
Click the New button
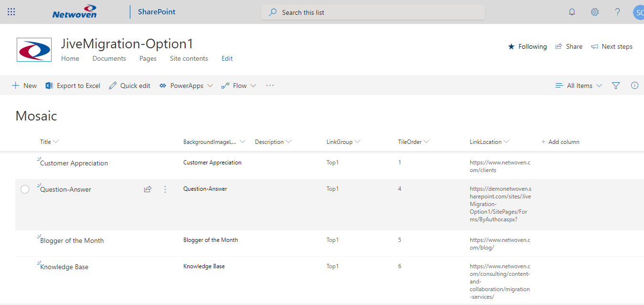[24, 85]
